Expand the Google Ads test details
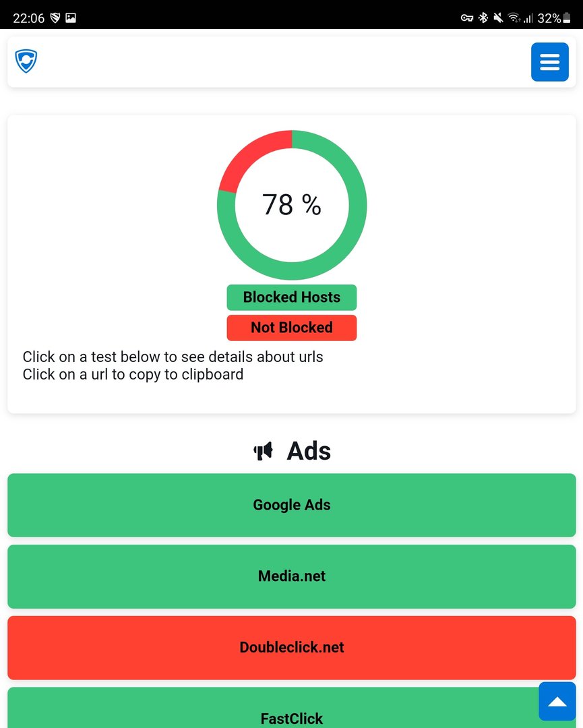 (x=291, y=505)
